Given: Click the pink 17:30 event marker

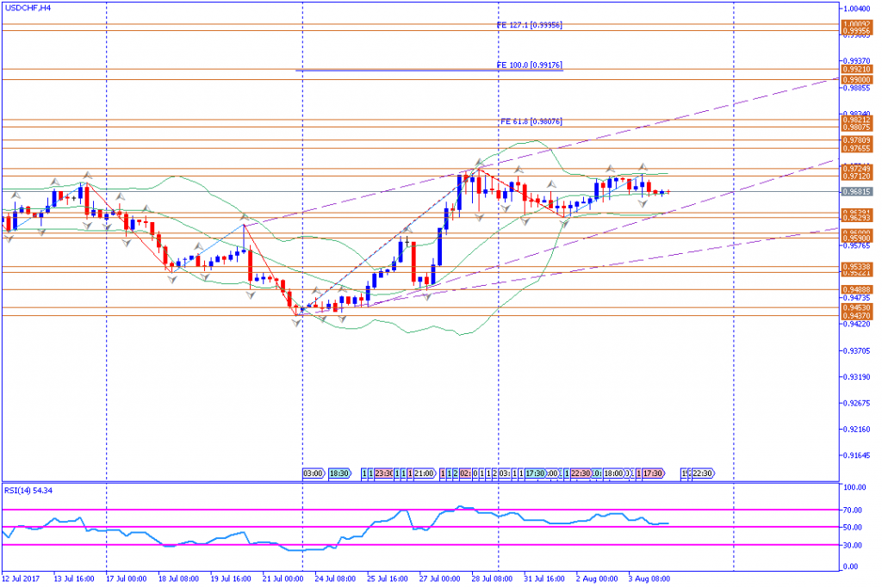Looking at the screenshot, I should point(652,473).
